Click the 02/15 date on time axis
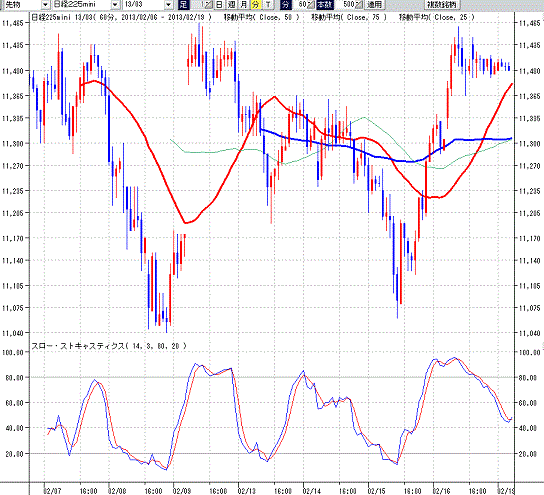 pos(376,491)
